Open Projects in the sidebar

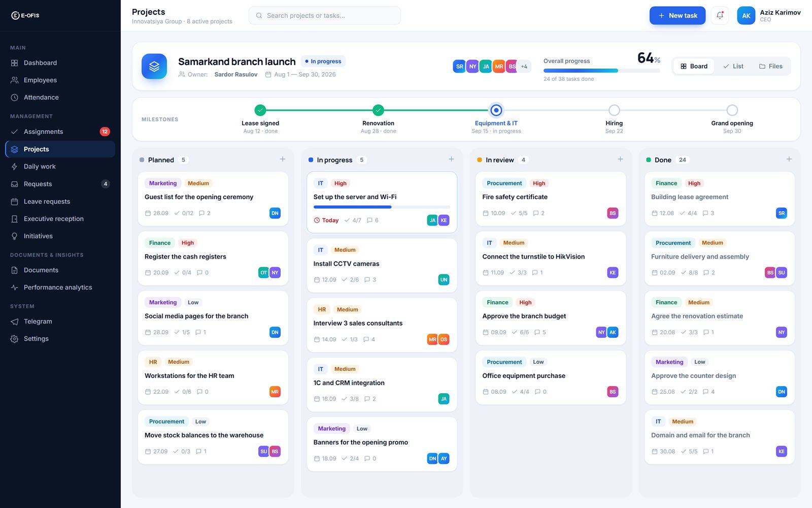coord(60,149)
